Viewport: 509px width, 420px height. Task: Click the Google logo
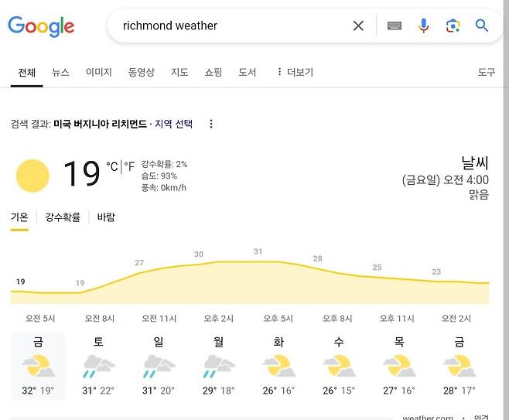[x=41, y=26]
